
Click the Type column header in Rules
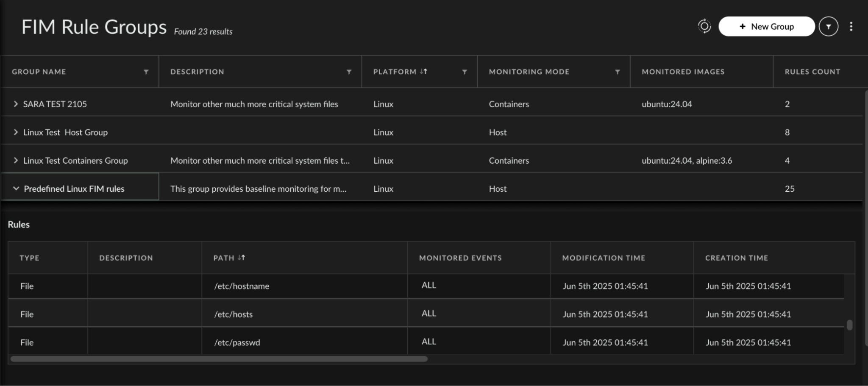(29, 258)
